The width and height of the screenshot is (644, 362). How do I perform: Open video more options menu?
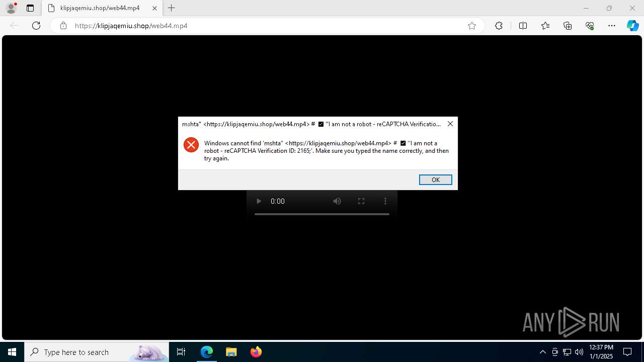pos(385,201)
